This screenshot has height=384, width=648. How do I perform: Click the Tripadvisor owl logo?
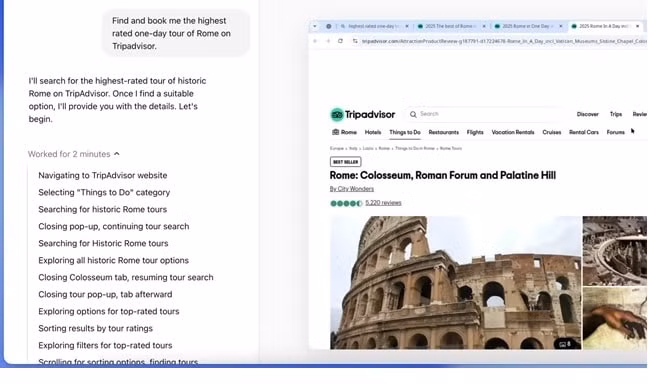point(337,114)
